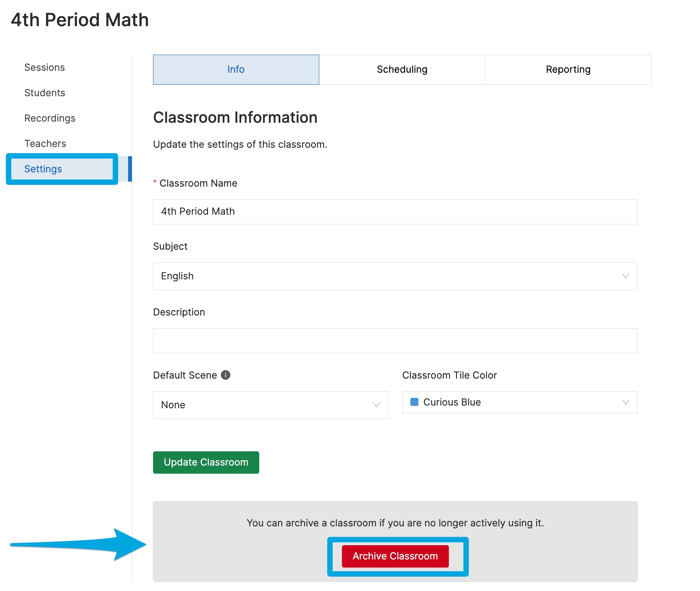Expand the Subject dropdown chevron

(x=625, y=276)
